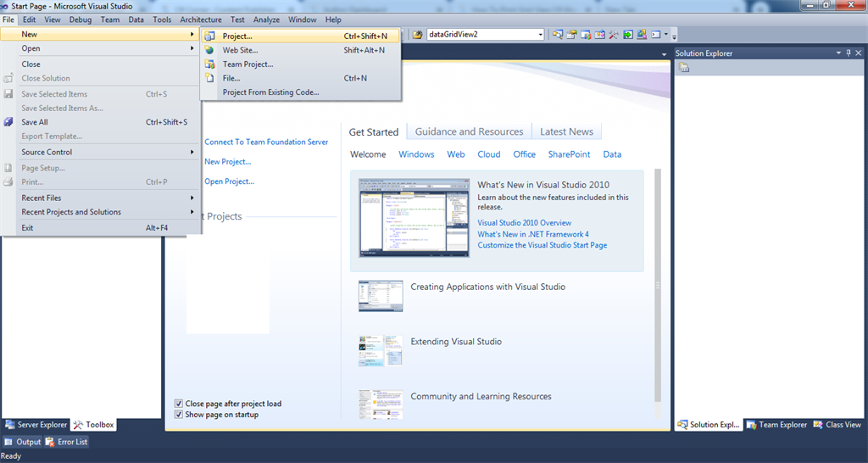
Task: Expand the Source Control submenu
Action: point(192,152)
